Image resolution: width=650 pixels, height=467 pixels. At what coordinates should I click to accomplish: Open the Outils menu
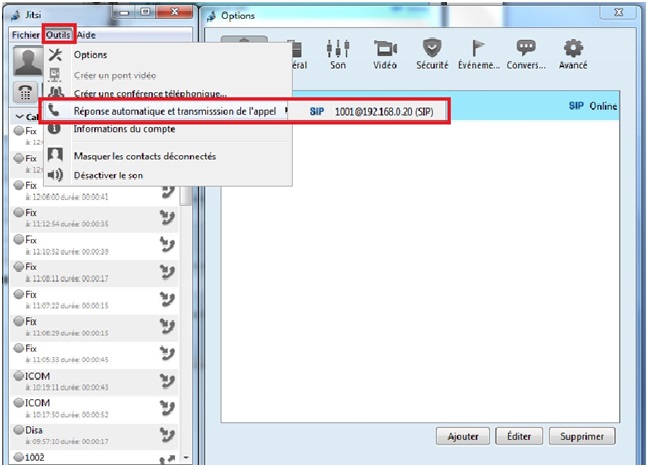(58, 34)
